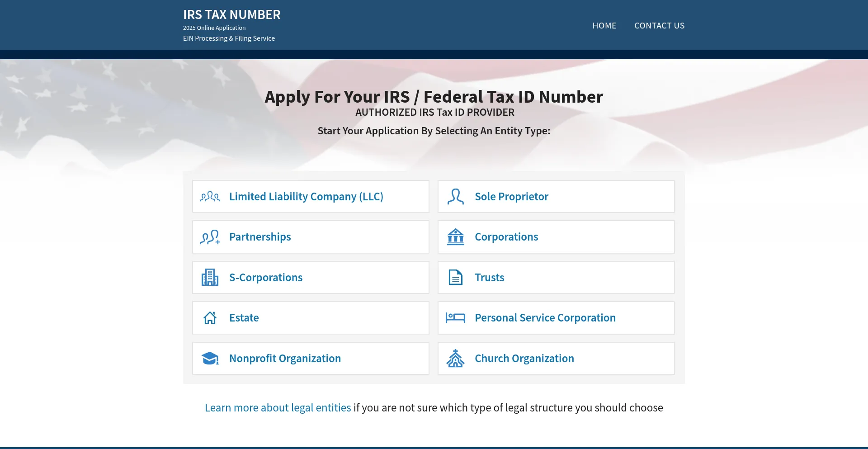Viewport: 868px width, 449px height.
Task: Click the Personal Service Corporation bed icon
Action: (455, 318)
